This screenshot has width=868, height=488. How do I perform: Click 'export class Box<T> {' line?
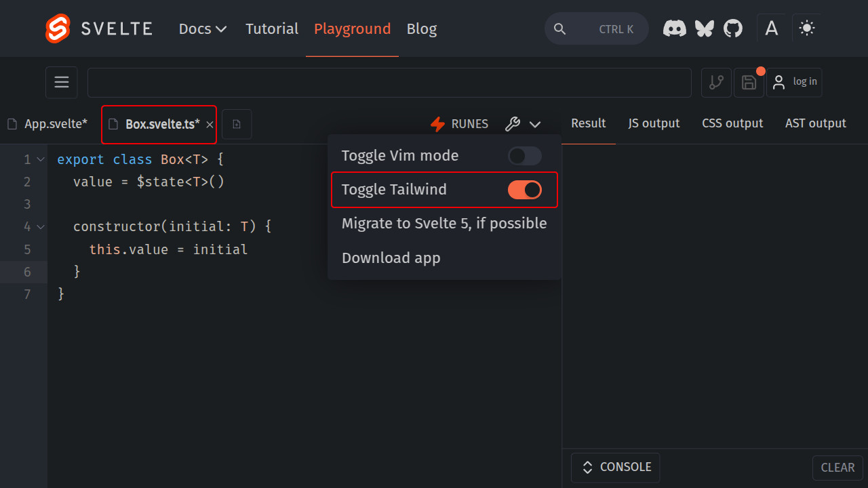[x=140, y=159]
